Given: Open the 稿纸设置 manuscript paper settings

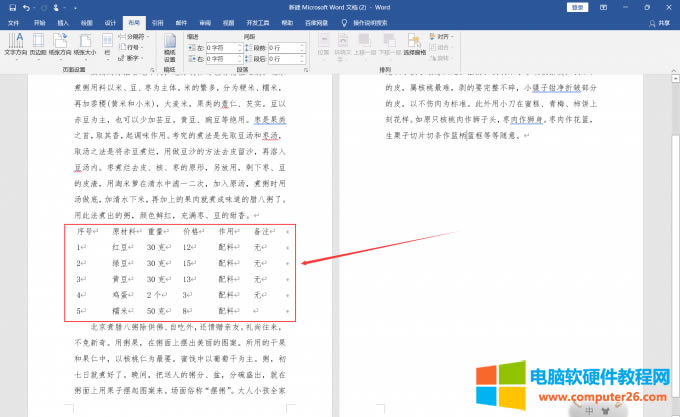Looking at the screenshot, I should tap(169, 47).
